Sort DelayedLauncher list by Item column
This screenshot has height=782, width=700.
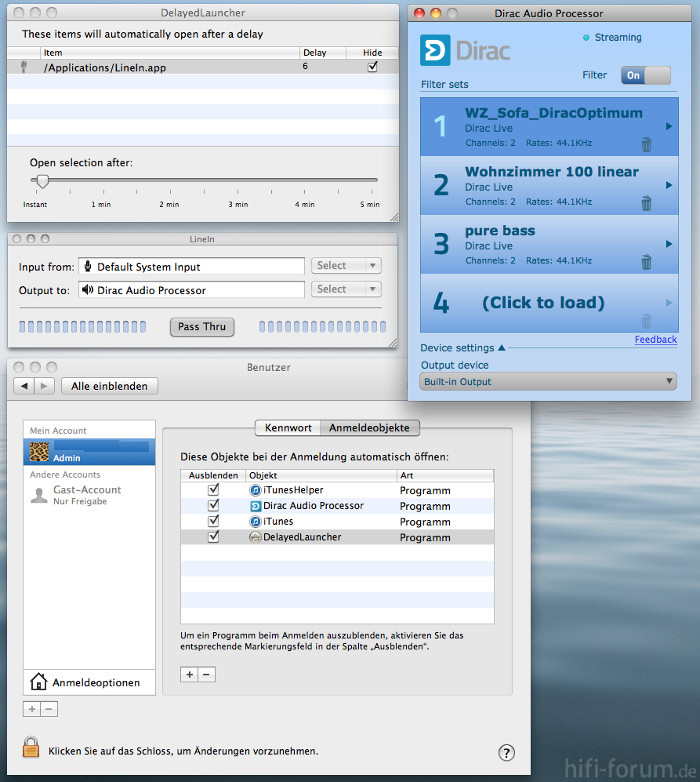tap(170, 53)
